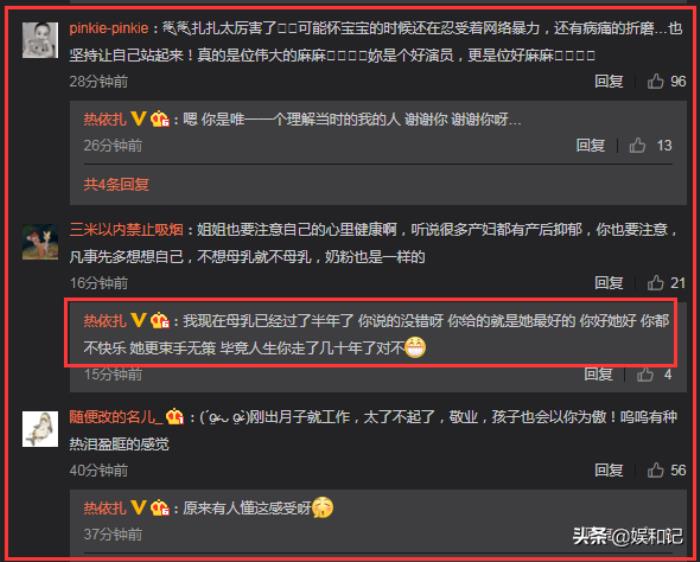The height and width of the screenshot is (562, 700).
Task: Reply to 热依扎's 26-minute-old reply
Action: click(590, 145)
